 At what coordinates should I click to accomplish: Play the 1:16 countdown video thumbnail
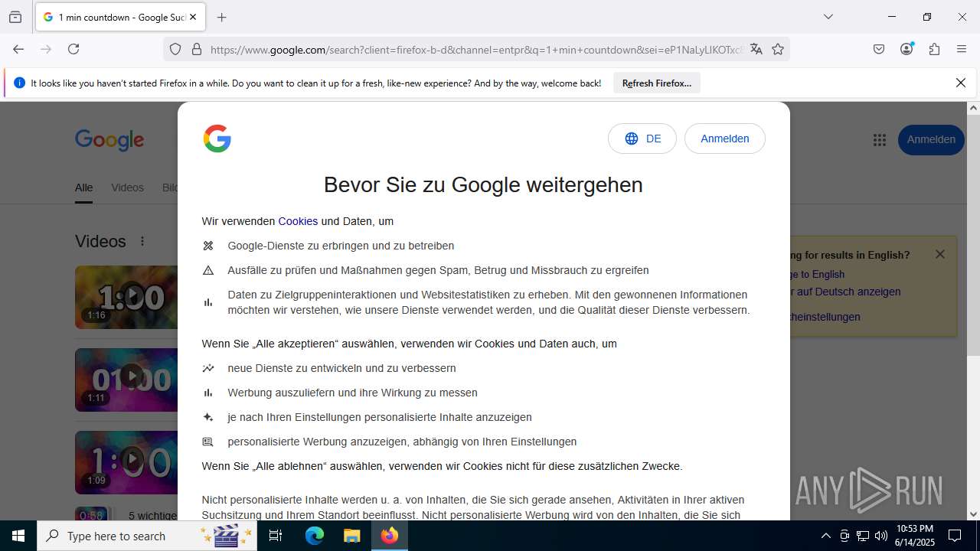126,297
